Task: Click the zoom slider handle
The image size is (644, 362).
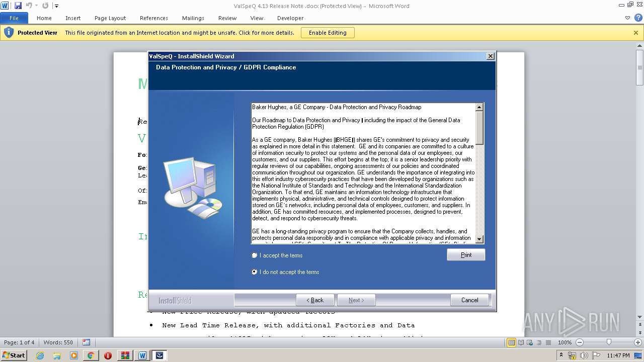Action: tap(609, 342)
